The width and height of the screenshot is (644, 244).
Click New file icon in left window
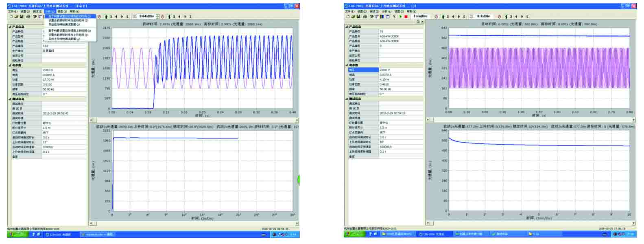click(11, 17)
